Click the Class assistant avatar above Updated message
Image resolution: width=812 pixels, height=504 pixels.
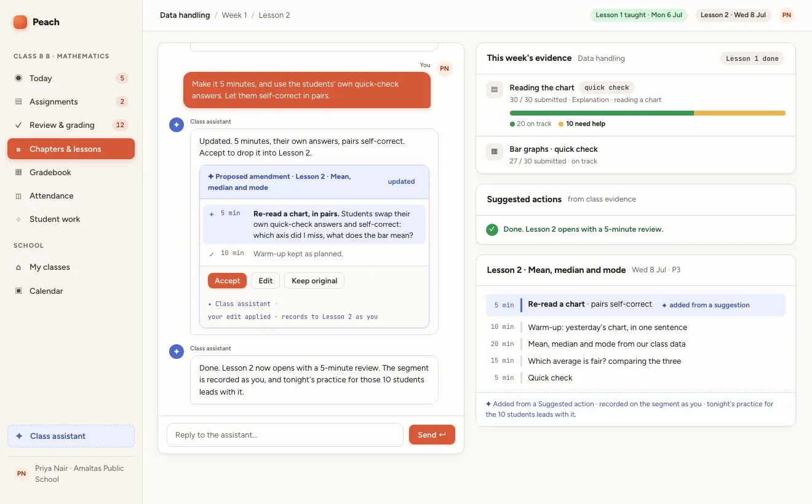point(177,125)
